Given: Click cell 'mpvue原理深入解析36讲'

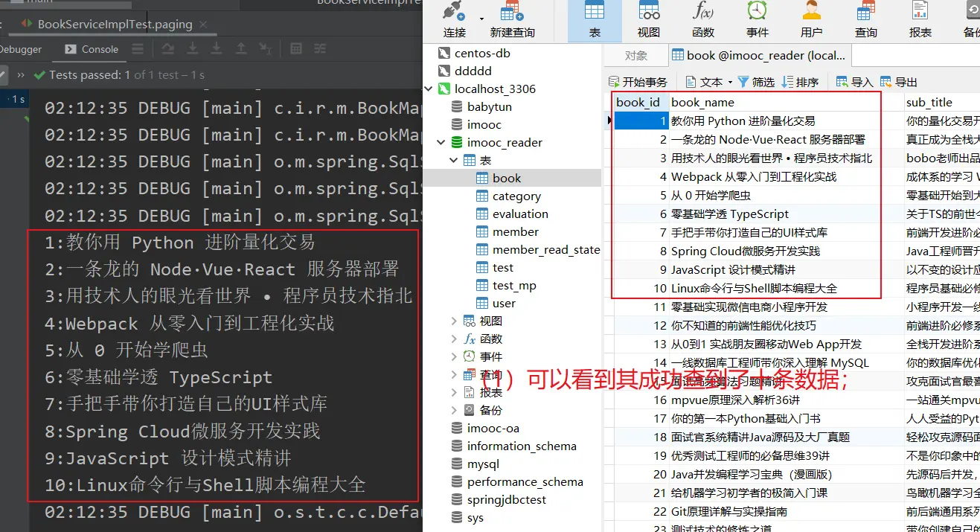Looking at the screenshot, I should [785, 400].
